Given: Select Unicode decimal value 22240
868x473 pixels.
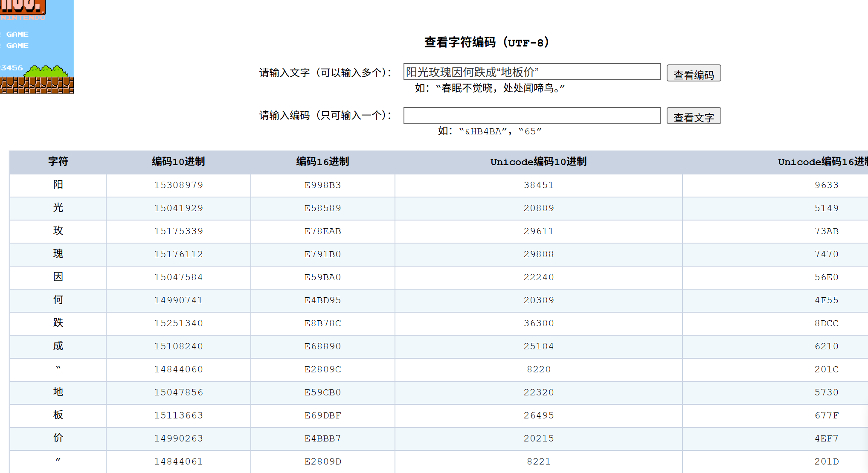Looking at the screenshot, I should pos(538,277).
